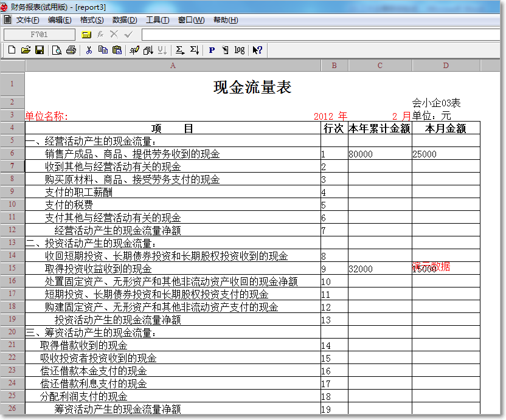The height and width of the screenshot is (420, 506).
Task: Click the Paste clipboard icon
Action: [x=117, y=50]
